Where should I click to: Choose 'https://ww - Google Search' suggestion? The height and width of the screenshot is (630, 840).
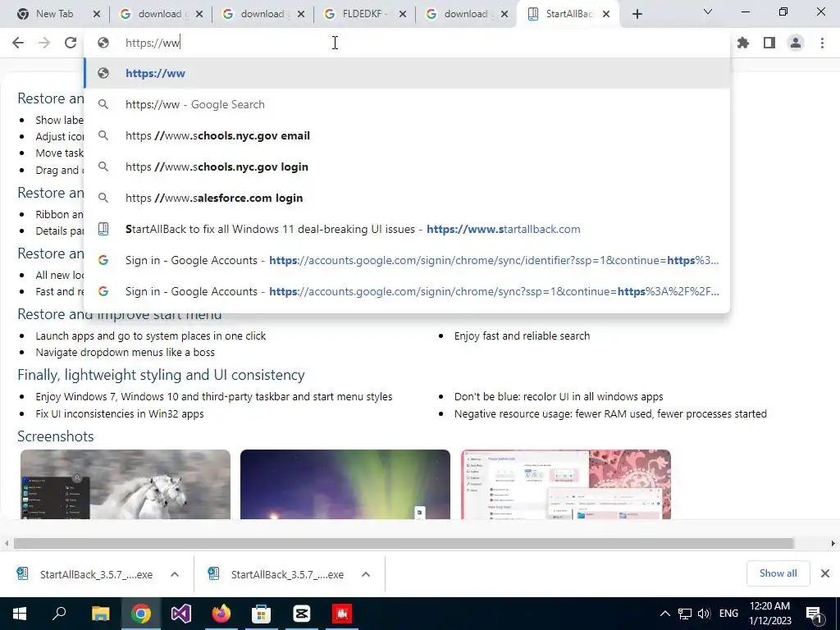(407, 104)
